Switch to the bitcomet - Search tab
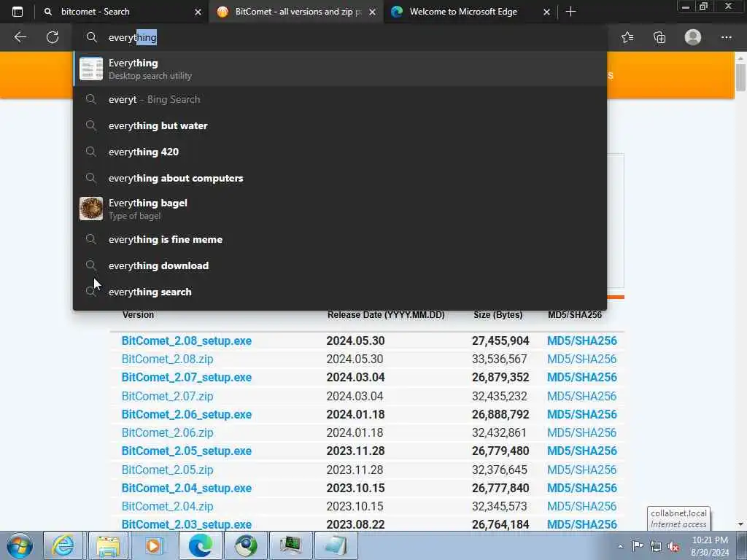Viewport: 747px width, 560px height. [x=121, y=12]
